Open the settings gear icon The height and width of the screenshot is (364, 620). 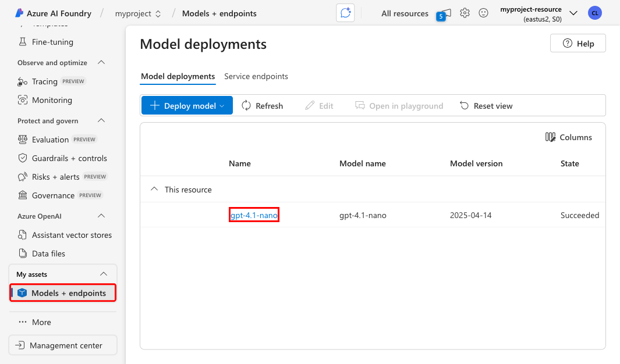[465, 13]
